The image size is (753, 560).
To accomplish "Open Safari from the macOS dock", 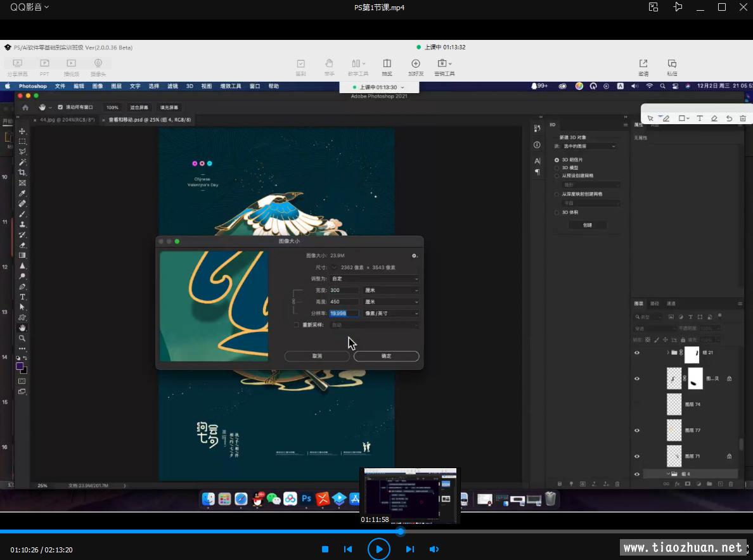I will [241, 499].
